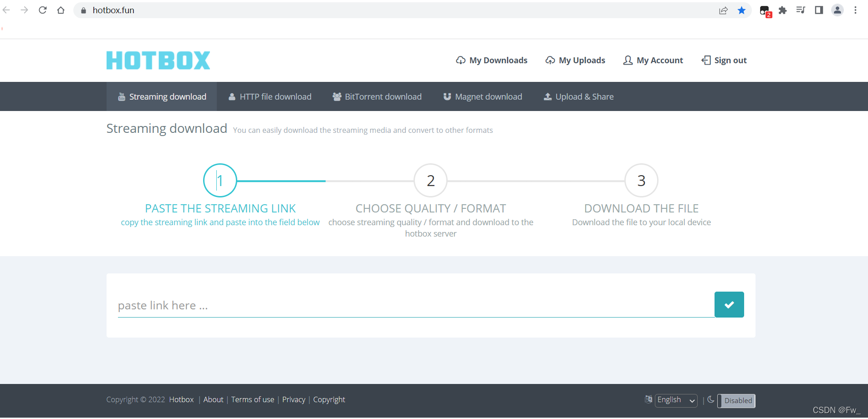View site security lock info
Screen dimensions: 868x419
(x=83, y=10)
